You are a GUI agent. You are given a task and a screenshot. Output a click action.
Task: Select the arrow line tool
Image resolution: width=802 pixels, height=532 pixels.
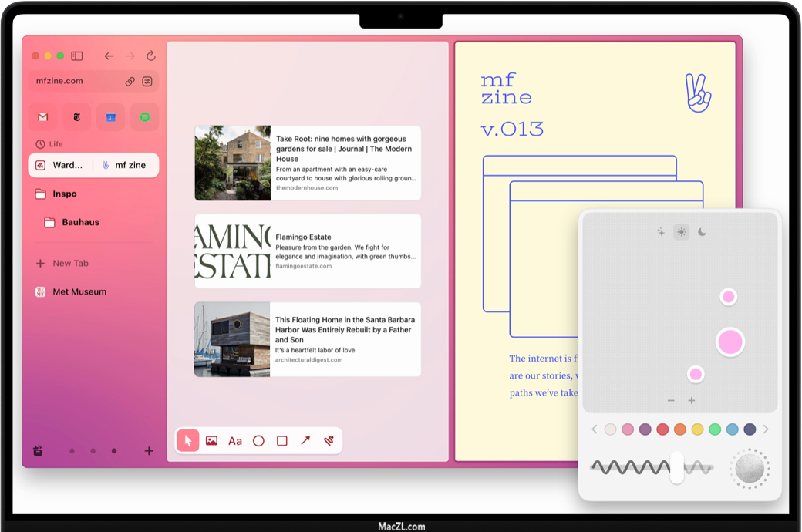pos(305,441)
